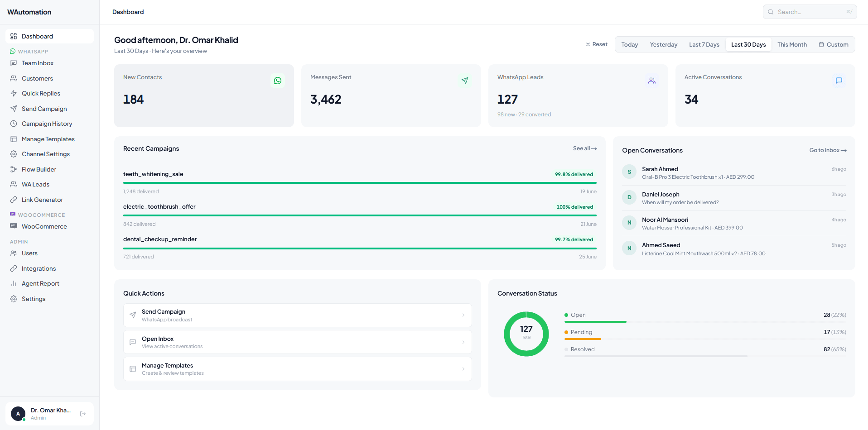Click the WA Leads people icon

point(14,184)
